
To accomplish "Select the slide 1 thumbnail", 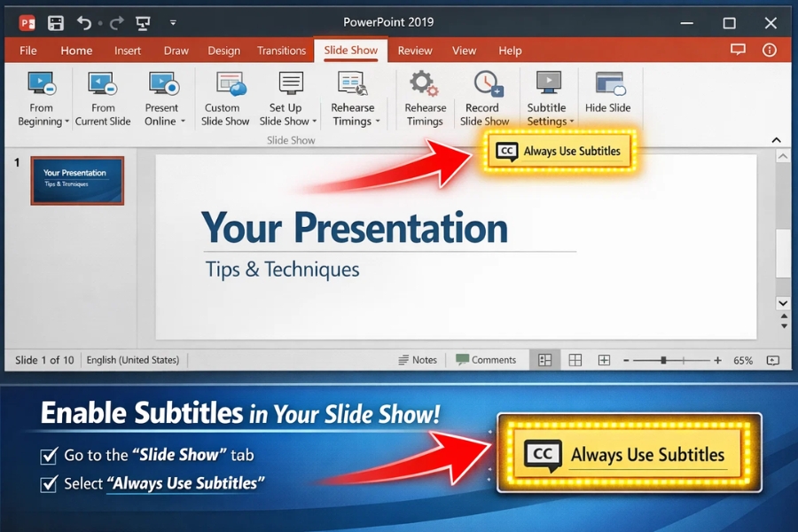I will click(x=77, y=180).
